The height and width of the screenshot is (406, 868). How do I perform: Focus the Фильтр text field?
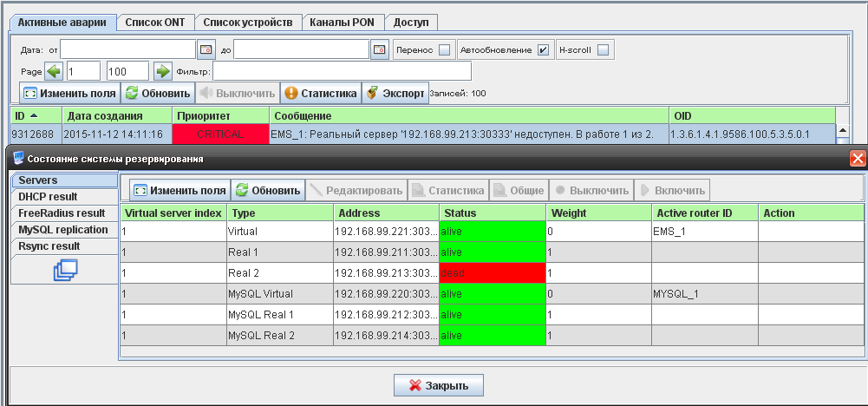click(343, 71)
